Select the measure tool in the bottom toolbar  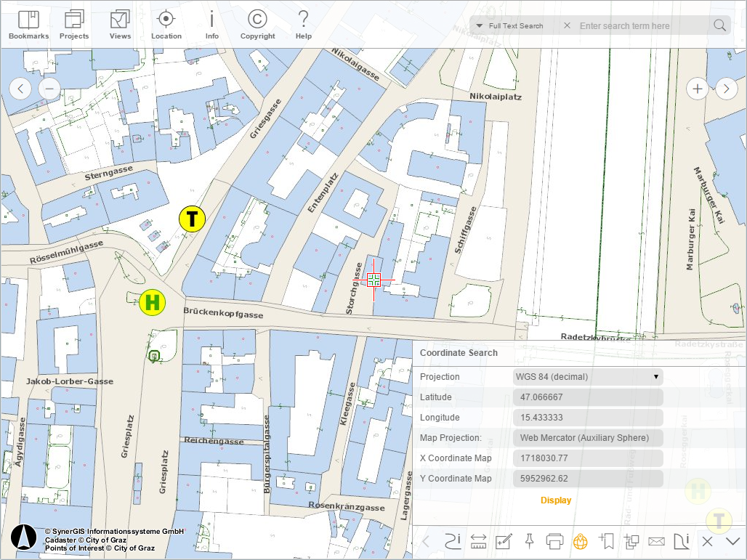click(478, 541)
